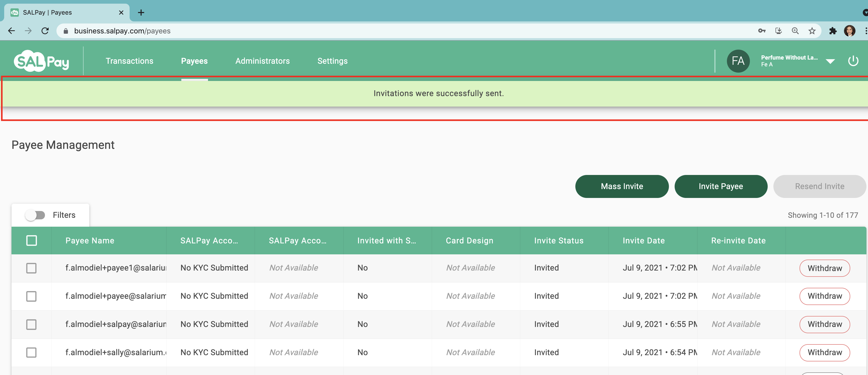868x375 pixels.
Task: Open the Transactions menu
Action: click(129, 61)
